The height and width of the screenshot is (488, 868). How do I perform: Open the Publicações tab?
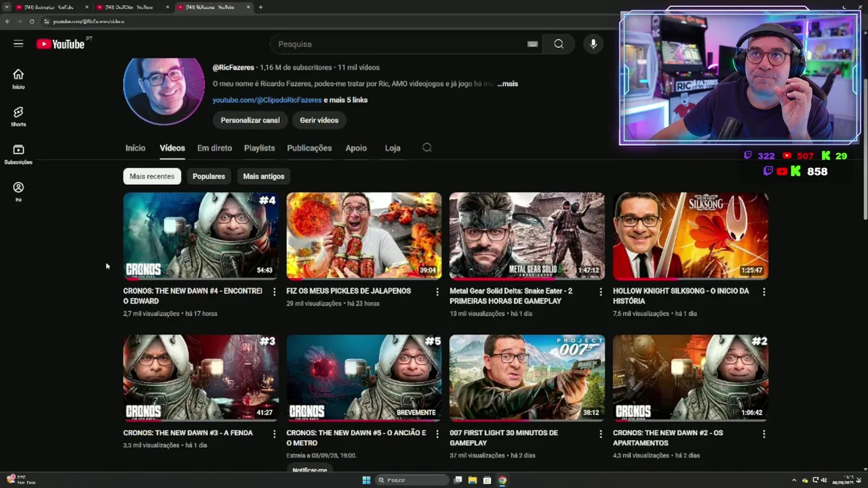(309, 148)
